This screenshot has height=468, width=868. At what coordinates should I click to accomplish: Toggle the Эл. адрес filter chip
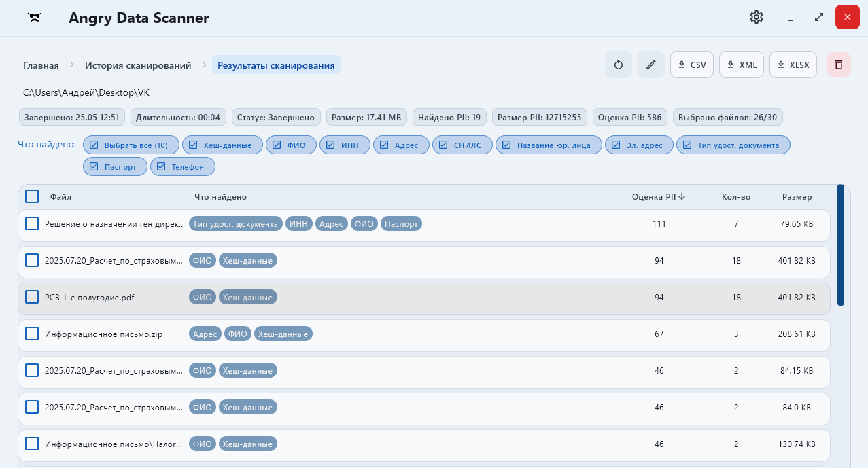point(639,145)
